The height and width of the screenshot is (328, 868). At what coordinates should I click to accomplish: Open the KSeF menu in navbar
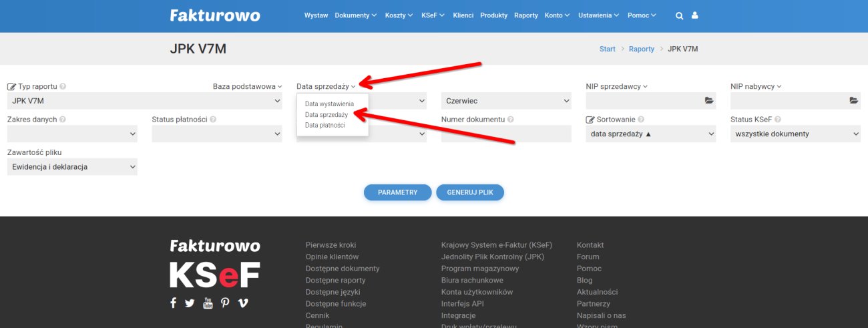[x=433, y=15]
